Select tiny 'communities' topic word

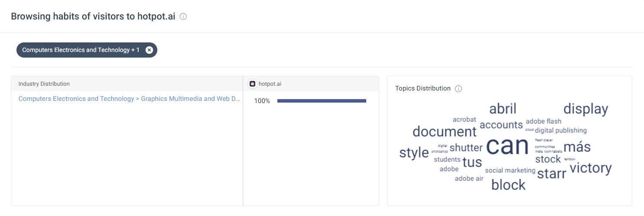coord(545,147)
